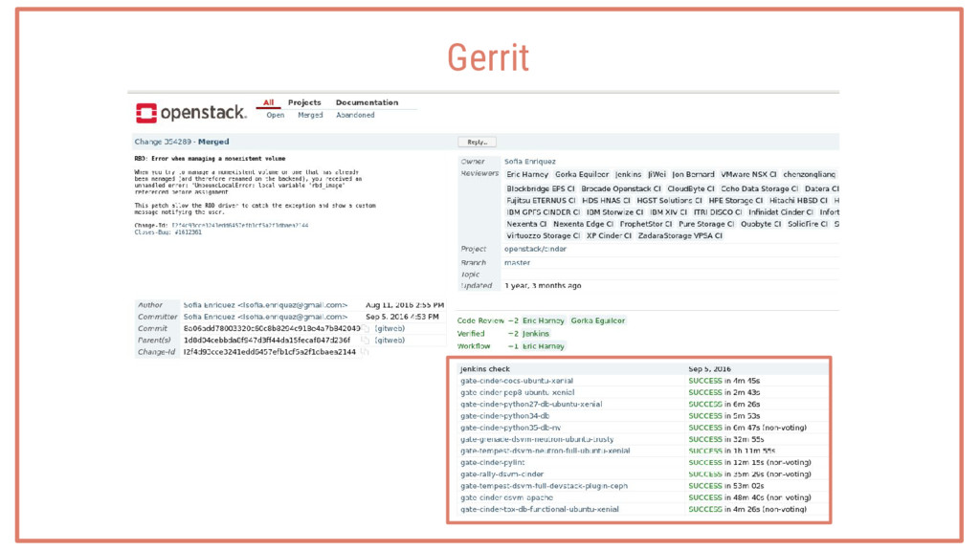Select the Merged changes submenu item
The width and height of the screenshot is (980, 551).
[310, 115]
